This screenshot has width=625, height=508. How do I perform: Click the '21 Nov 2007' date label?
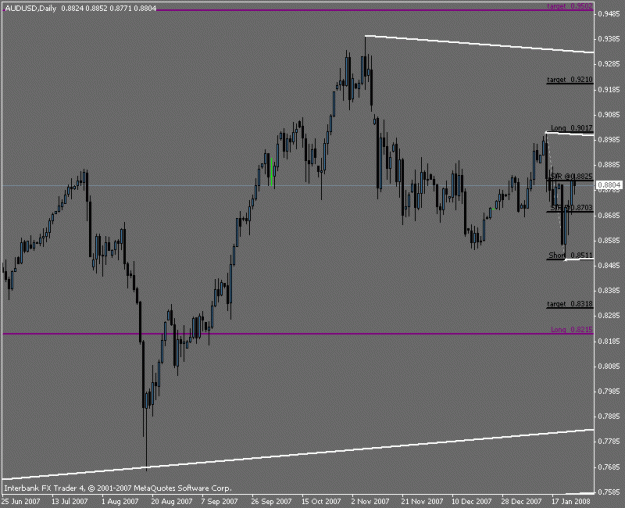point(422,501)
